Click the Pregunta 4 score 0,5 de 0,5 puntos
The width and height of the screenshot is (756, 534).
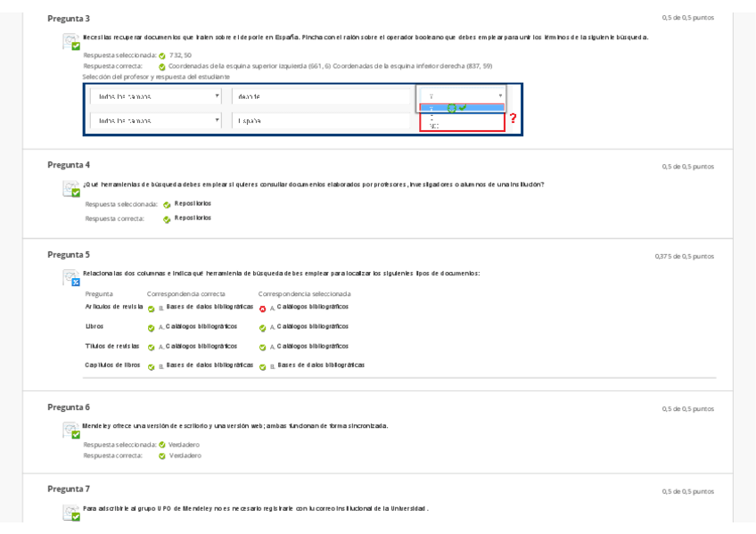coord(688,167)
